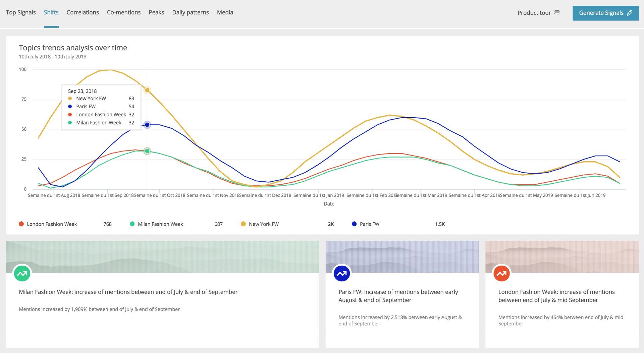Open the Top Signals tab
This screenshot has height=353, width=644.
21,12
